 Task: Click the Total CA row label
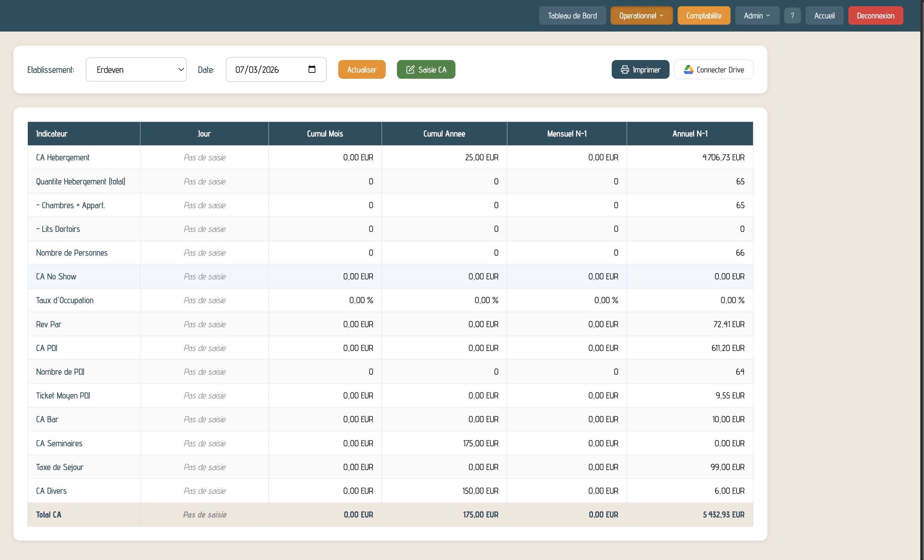tap(49, 515)
